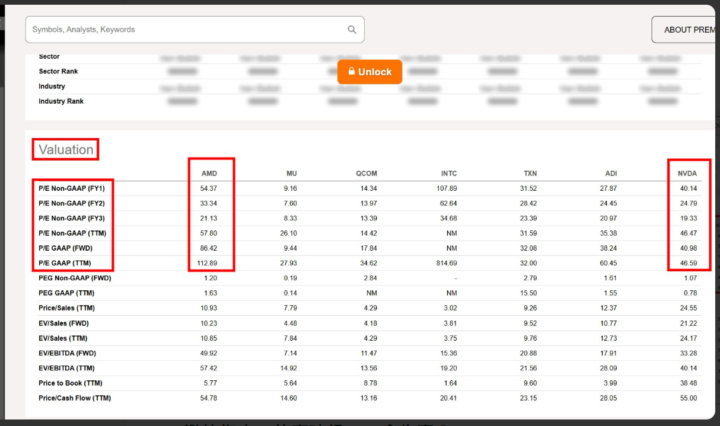
Task: Select the INTC column header
Action: [x=449, y=173]
